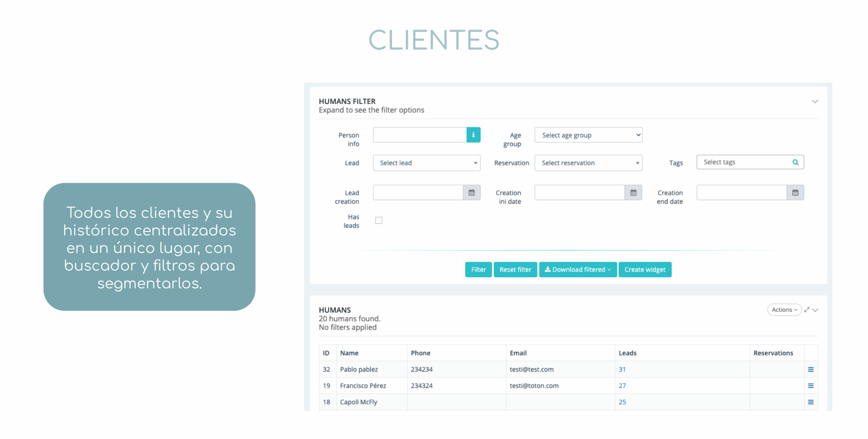Open the Creation ini date calendar
Screen dimensions: 868x439
pyautogui.click(x=633, y=193)
